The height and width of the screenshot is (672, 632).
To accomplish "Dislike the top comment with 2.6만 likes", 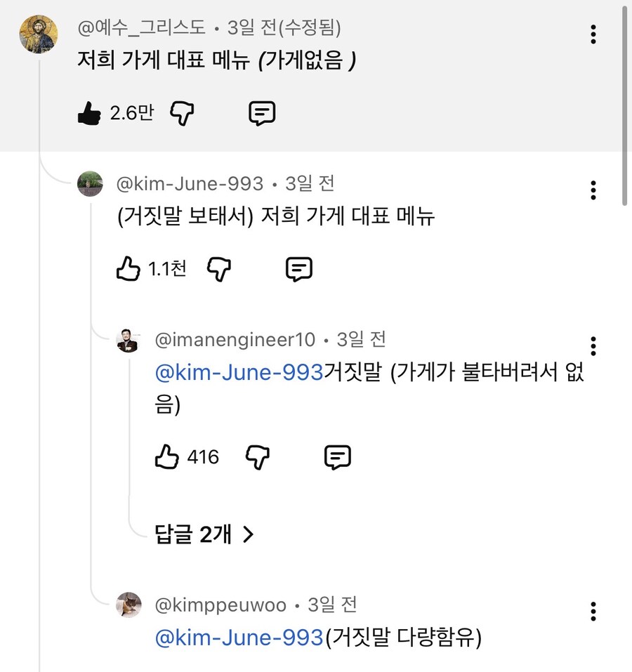I will (x=183, y=113).
